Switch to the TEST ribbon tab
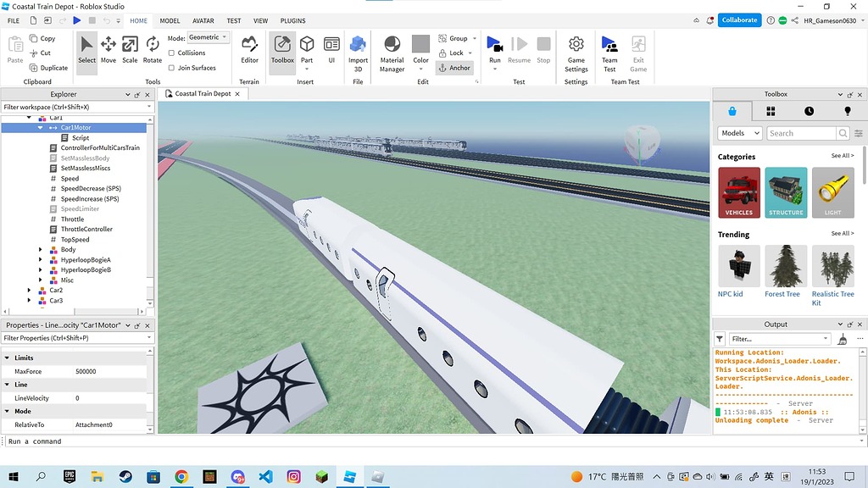Image resolution: width=868 pixels, height=488 pixels. tap(234, 20)
